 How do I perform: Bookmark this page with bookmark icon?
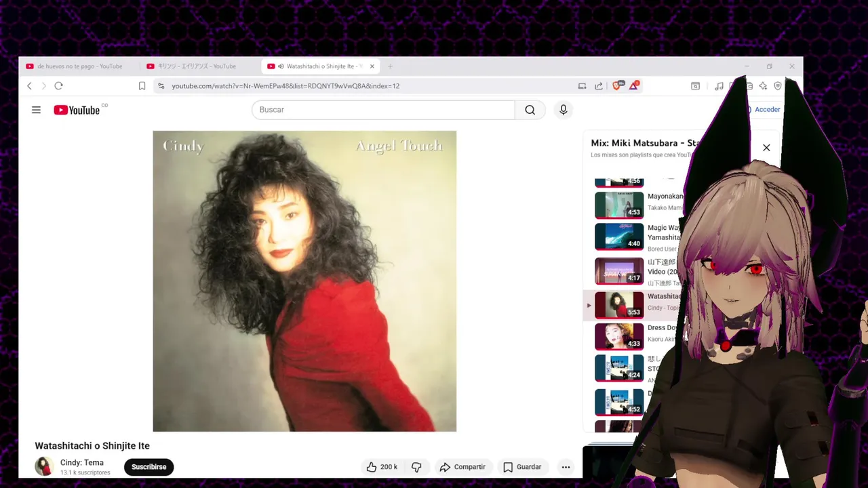[x=142, y=86]
